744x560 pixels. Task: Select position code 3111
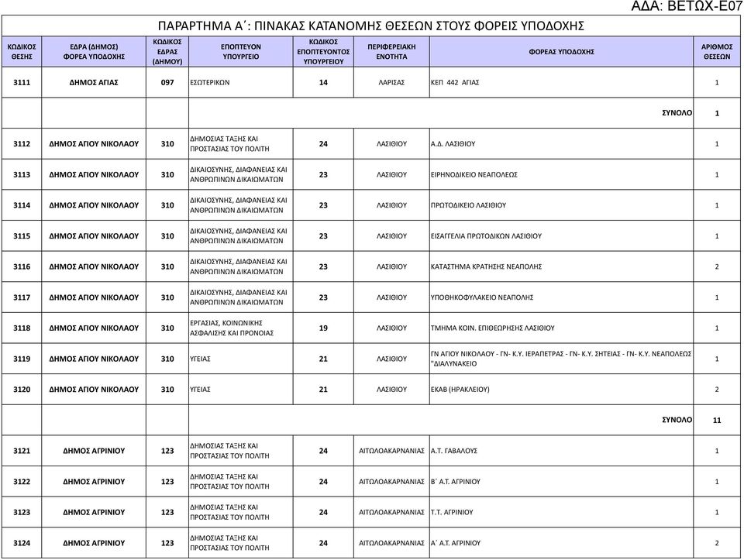pos(22,83)
